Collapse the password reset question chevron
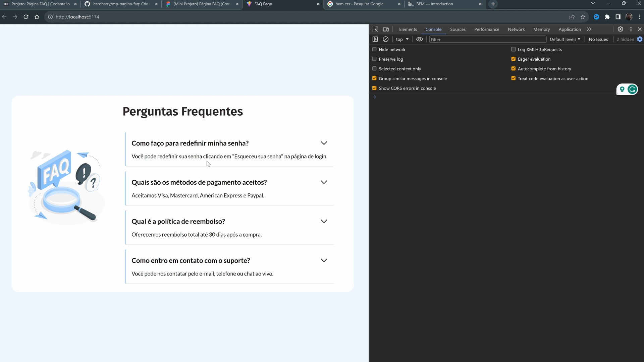The width and height of the screenshot is (644, 362). click(x=324, y=143)
